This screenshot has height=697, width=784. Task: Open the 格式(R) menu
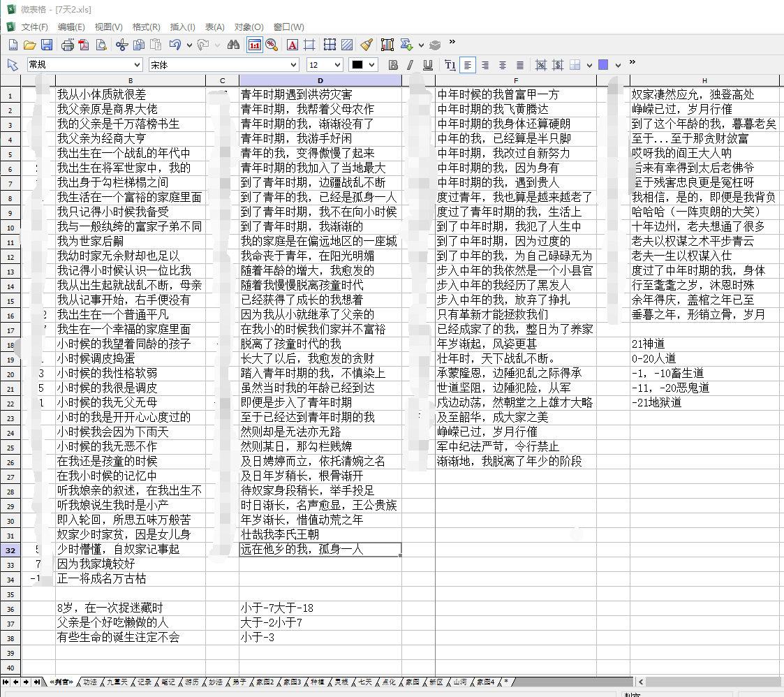(146, 27)
